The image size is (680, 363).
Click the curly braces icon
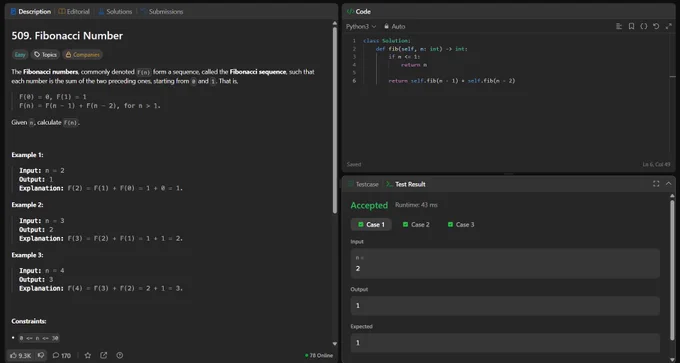(644, 26)
